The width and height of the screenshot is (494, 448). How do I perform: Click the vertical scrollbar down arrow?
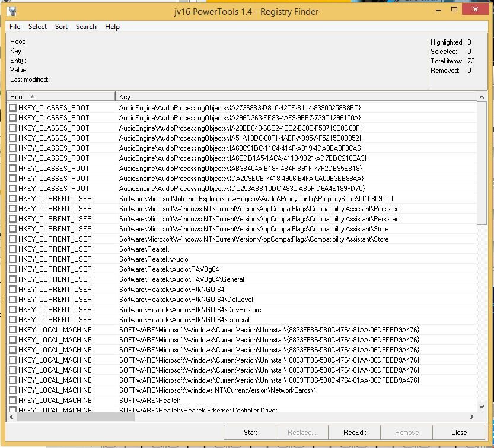pyautogui.click(x=482, y=407)
